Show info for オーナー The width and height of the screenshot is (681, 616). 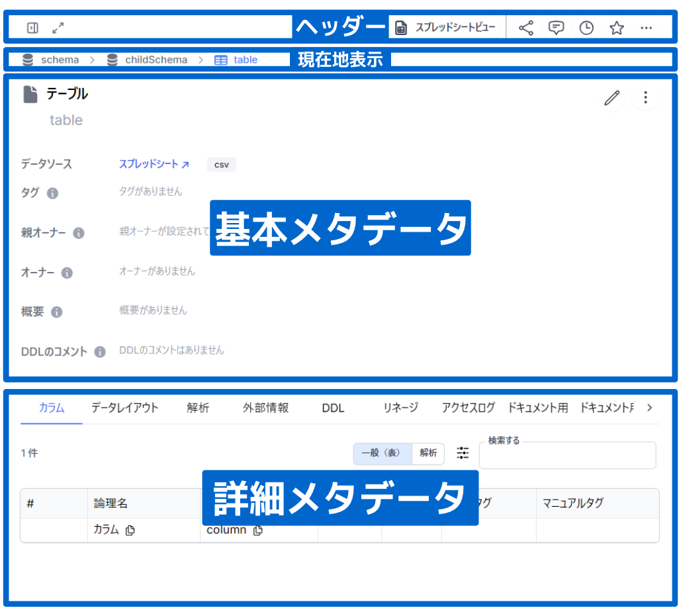67,273
